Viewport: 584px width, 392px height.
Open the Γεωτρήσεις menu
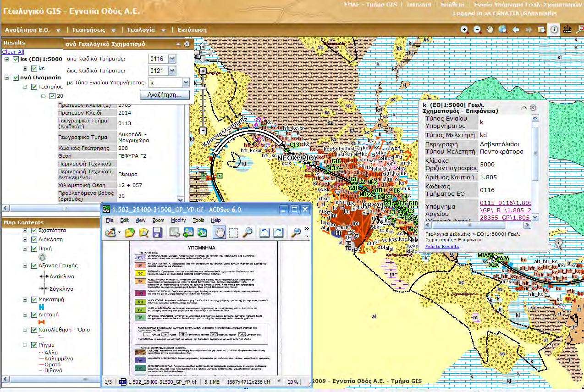pos(94,30)
